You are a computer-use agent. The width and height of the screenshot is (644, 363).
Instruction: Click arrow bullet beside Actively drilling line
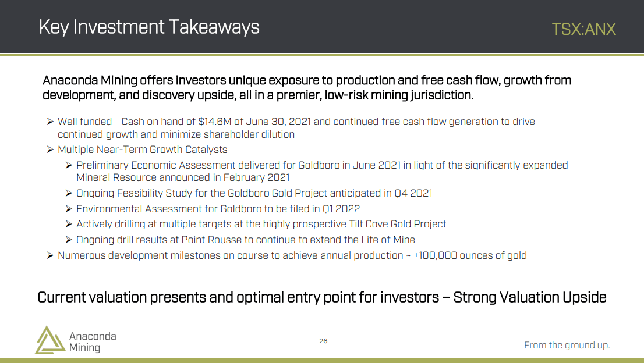point(69,224)
